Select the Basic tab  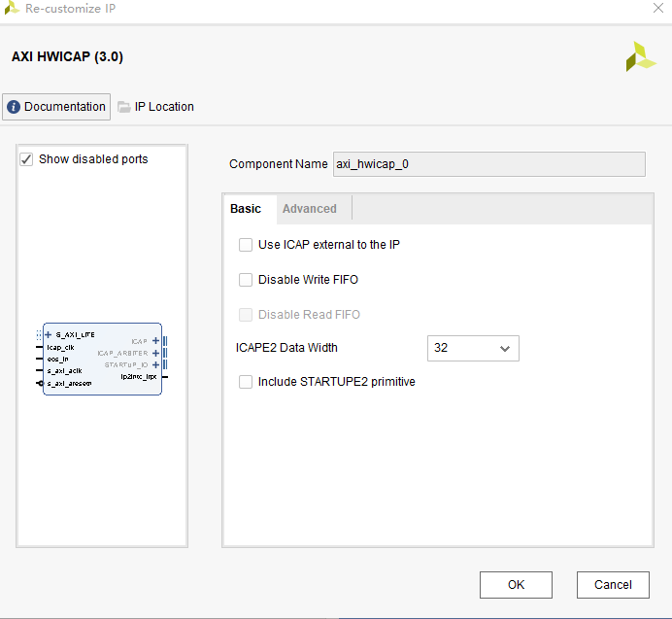tap(246, 209)
